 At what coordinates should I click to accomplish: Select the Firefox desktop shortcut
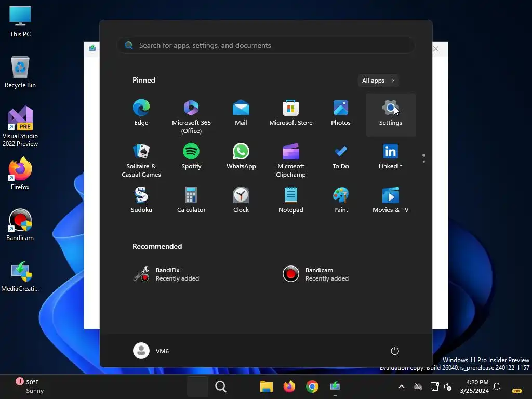point(20,174)
